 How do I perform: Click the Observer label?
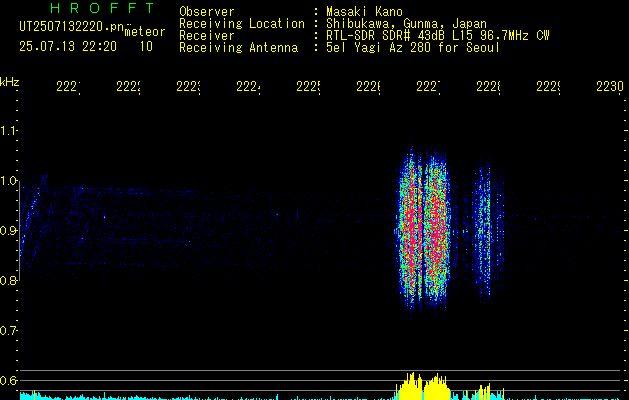[x=207, y=12]
